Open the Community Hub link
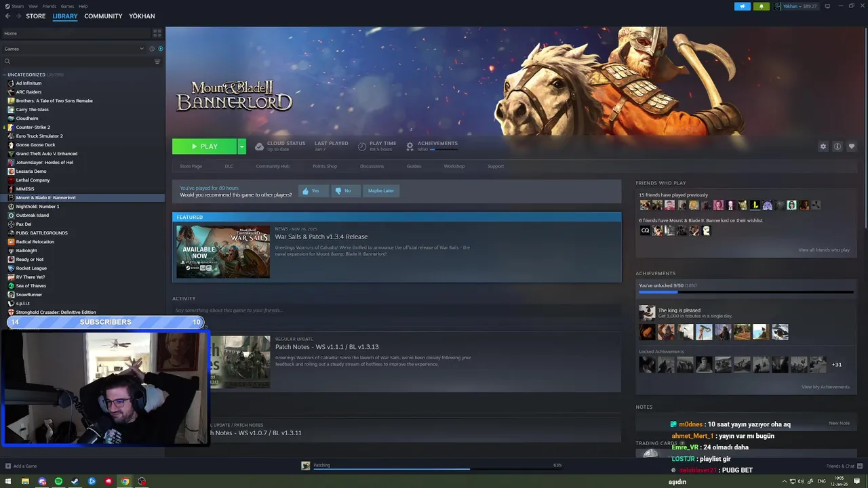868x488 pixels. (x=273, y=166)
